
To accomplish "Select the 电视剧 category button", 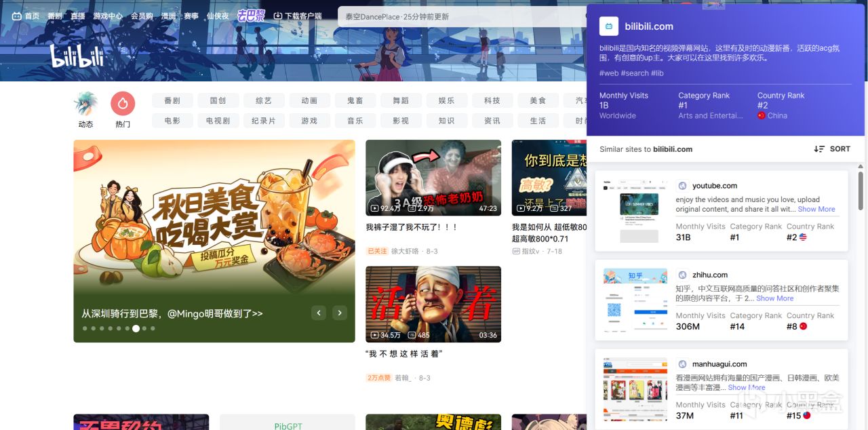I will [x=218, y=121].
